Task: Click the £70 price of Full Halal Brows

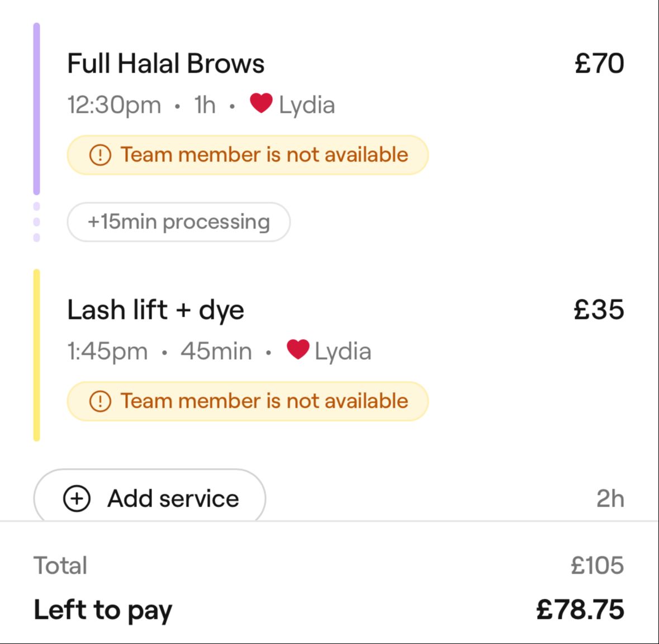Action: (x=599, y=64)
